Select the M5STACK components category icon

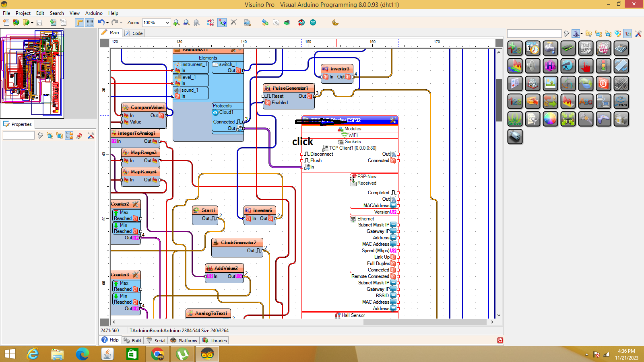(x=621, y=101)
